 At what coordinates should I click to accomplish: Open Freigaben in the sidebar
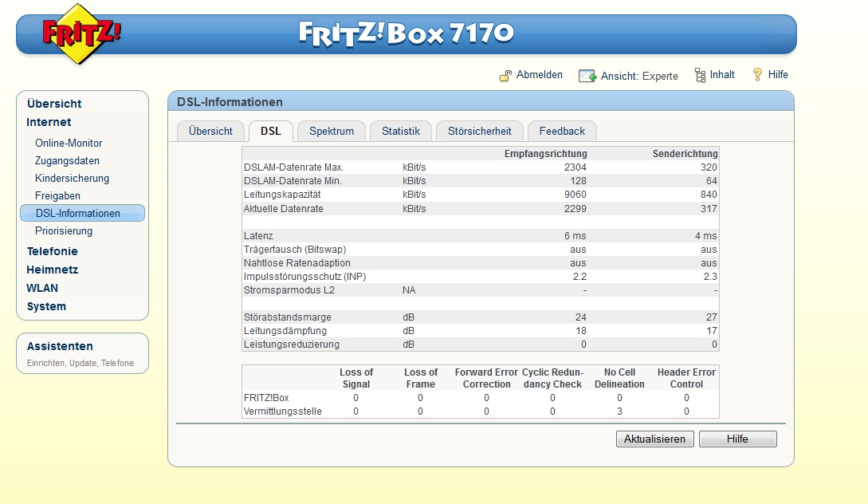[57, 195]
